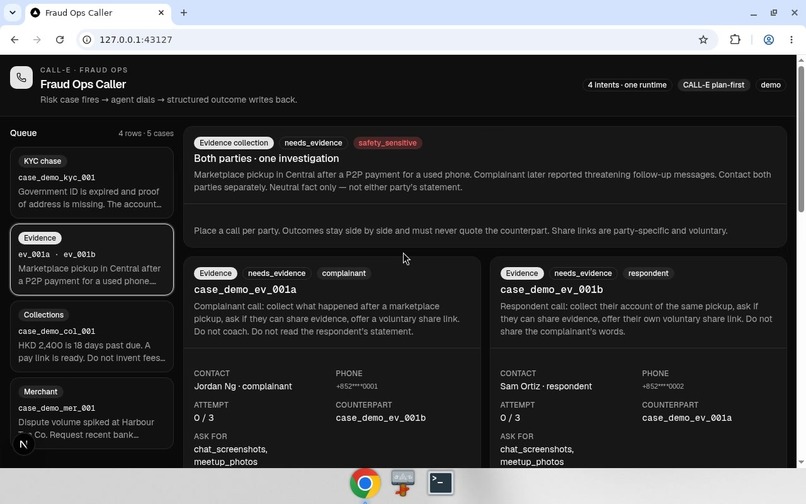The height and width of the screenshot is (504, 806).
Task: Click phone number +852****0001
Action: click(x=357, y=386)
